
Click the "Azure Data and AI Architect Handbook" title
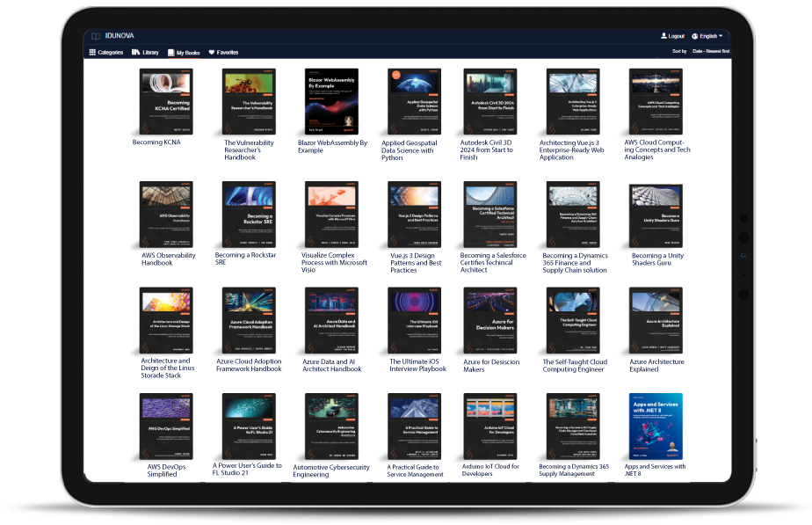(x=332, y=365)
